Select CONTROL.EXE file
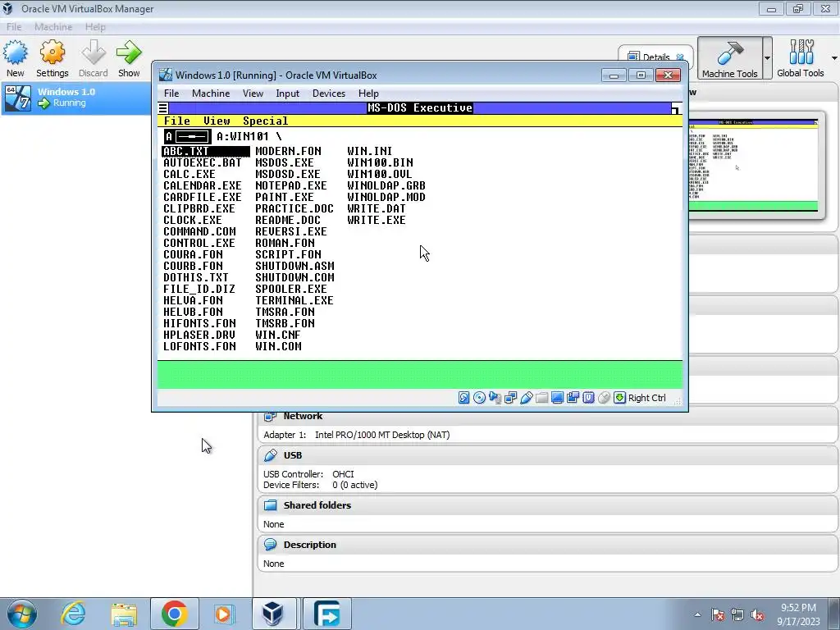 point(199,243)
